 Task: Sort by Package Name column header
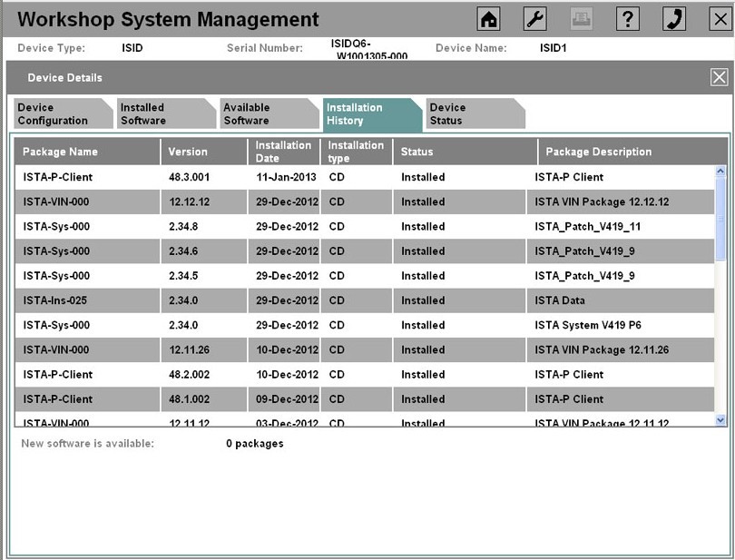click(x=87, y=152)
